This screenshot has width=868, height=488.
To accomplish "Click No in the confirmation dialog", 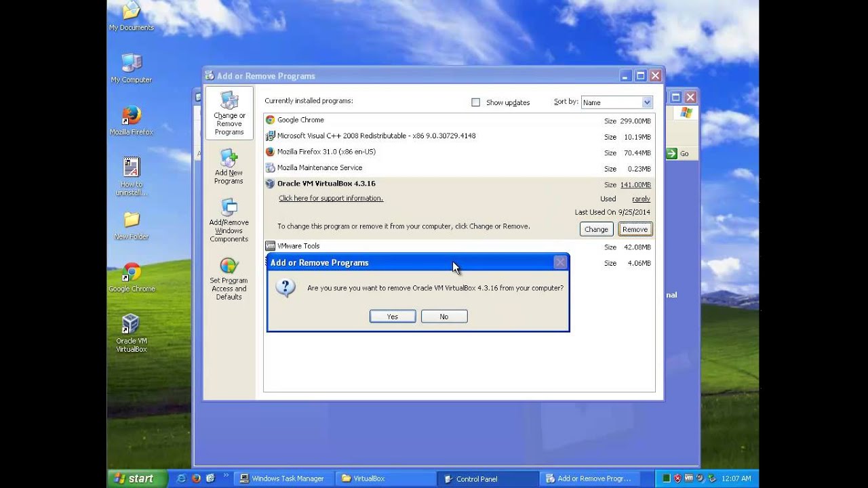I will click(444, 317).
